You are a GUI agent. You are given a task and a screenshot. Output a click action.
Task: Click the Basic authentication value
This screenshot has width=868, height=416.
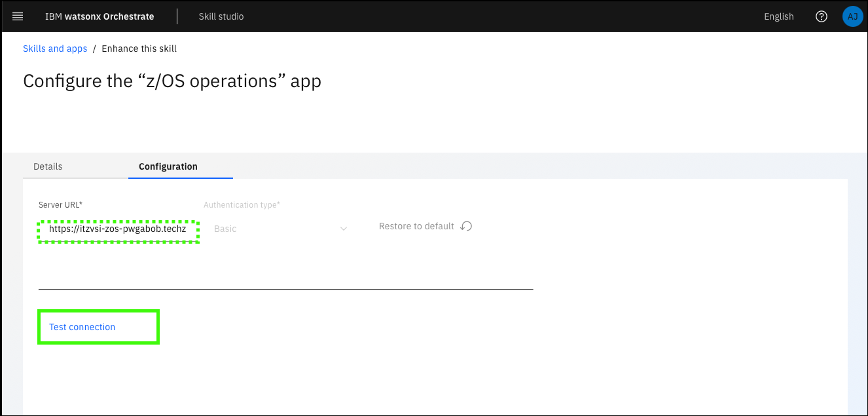tap(226, 229)
